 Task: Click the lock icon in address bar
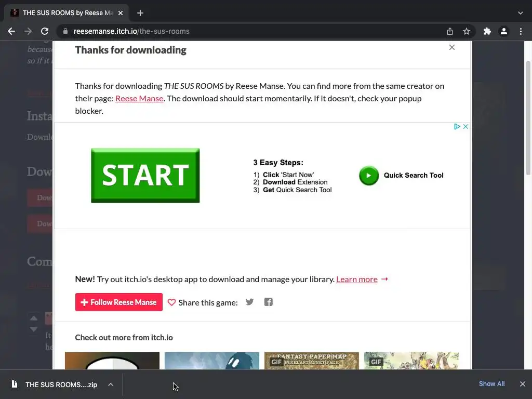point(65,31)
